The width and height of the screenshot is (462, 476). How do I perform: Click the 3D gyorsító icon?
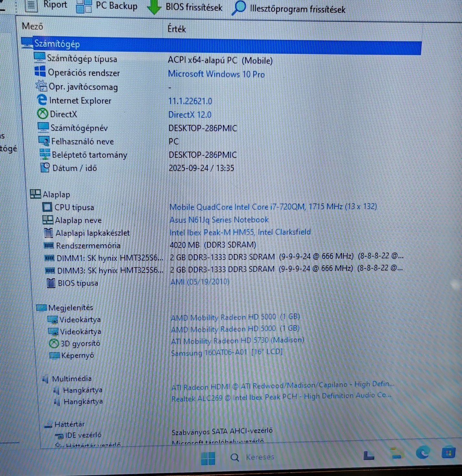point(54,343)
